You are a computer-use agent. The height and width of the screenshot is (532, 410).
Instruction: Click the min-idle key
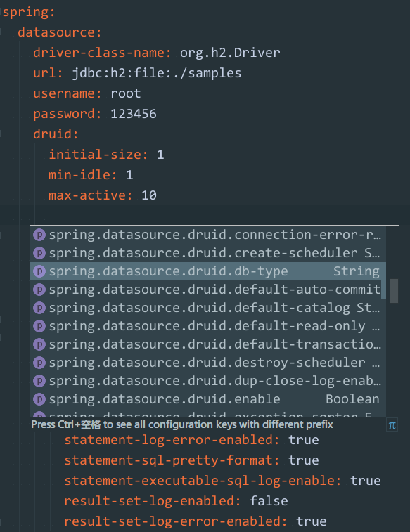click(x=83, y=175)
